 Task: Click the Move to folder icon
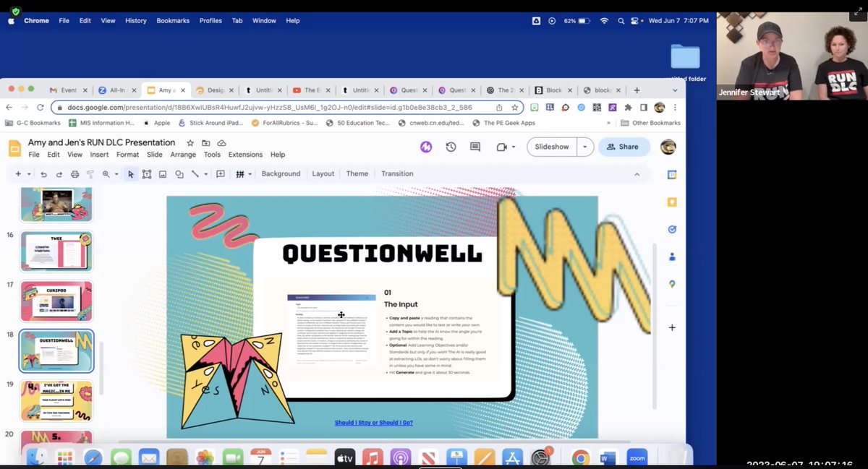click(x=206, y=143)
